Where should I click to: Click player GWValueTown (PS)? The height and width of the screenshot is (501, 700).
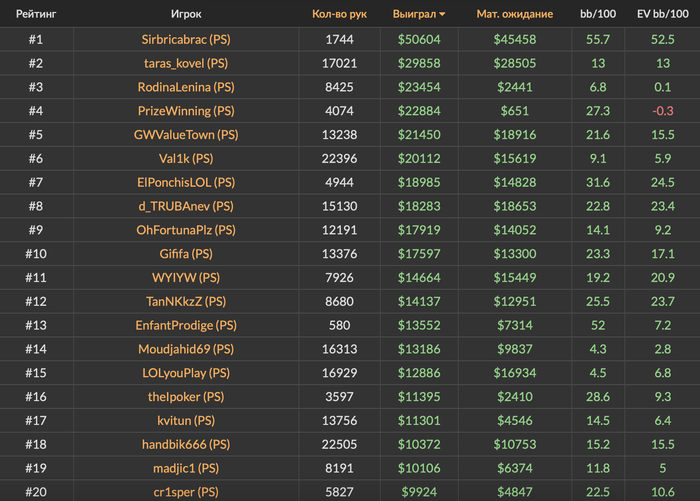coord(186,135)
